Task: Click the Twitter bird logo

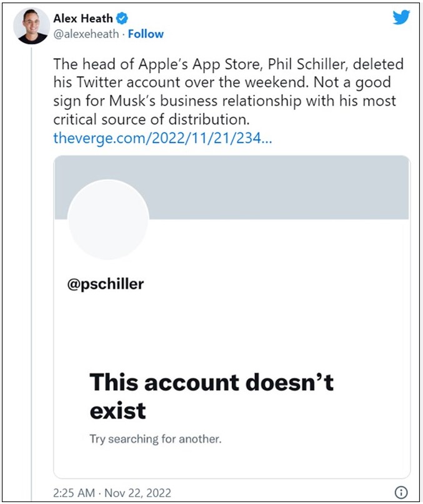Action: coord(401,17)
